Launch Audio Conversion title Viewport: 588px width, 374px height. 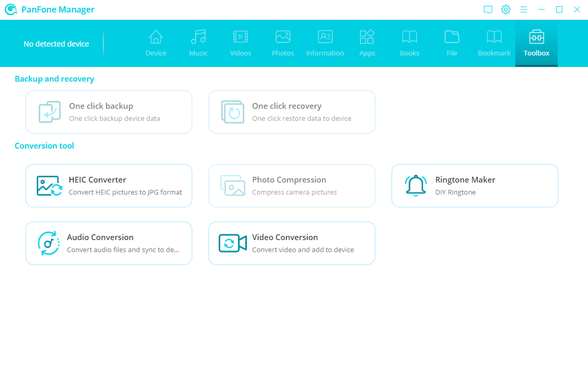pyautogui.click(x=100, y=237)
